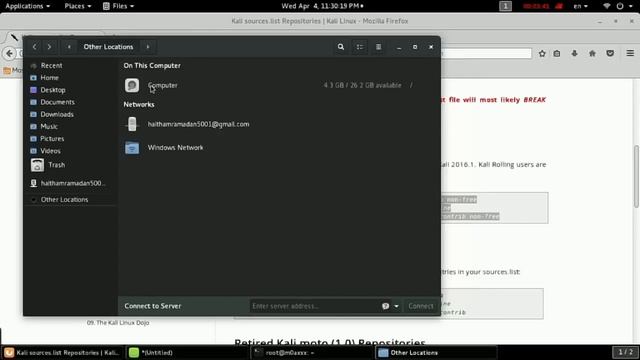Click Firefox home icon
Image resolution: width=640 pixels, height=360 pixels.
(592, 53)
